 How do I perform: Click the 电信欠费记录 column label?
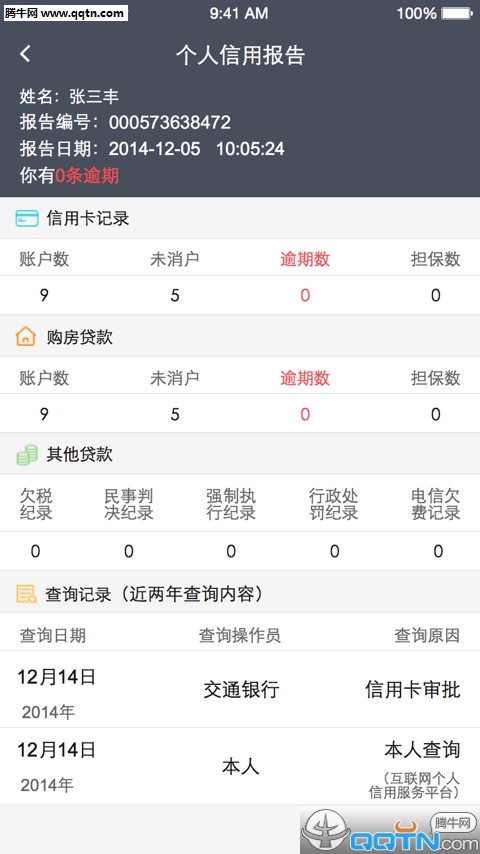(x=436, y=504)
